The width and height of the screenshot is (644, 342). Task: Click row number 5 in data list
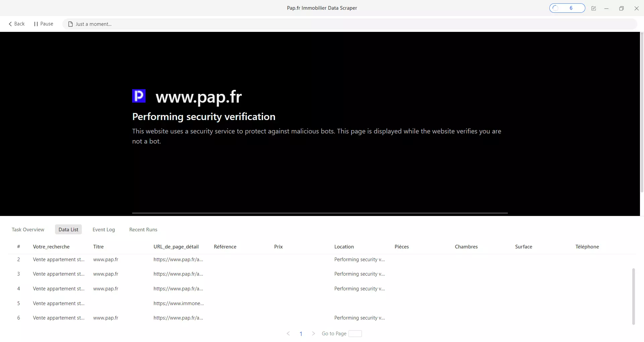18,303
